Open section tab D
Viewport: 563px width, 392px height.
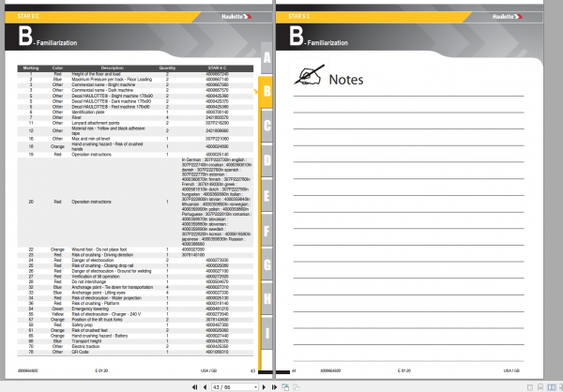click(x=266, y=160)
